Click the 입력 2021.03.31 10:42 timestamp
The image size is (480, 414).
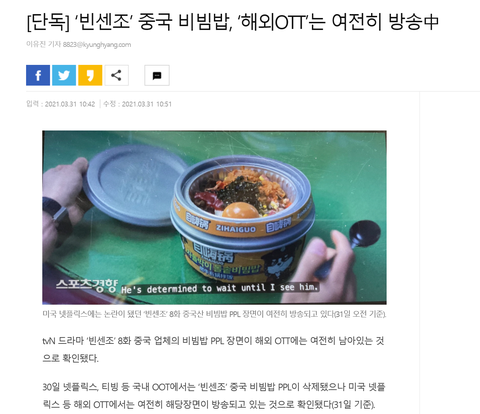click(61, 104)
